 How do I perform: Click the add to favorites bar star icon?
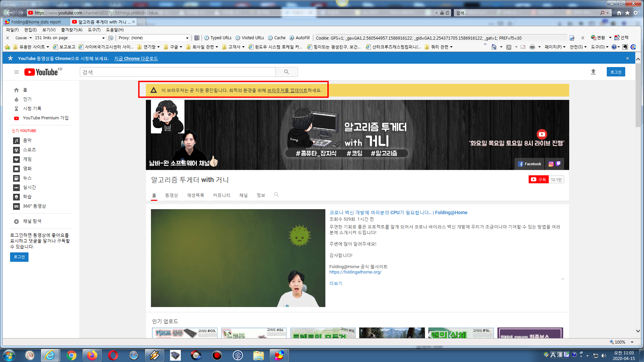7,47
